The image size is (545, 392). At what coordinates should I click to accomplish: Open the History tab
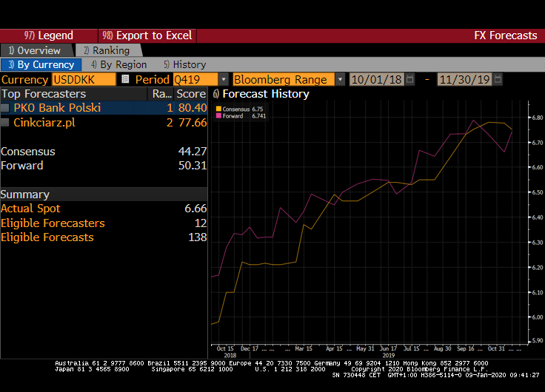pos(184,64)
